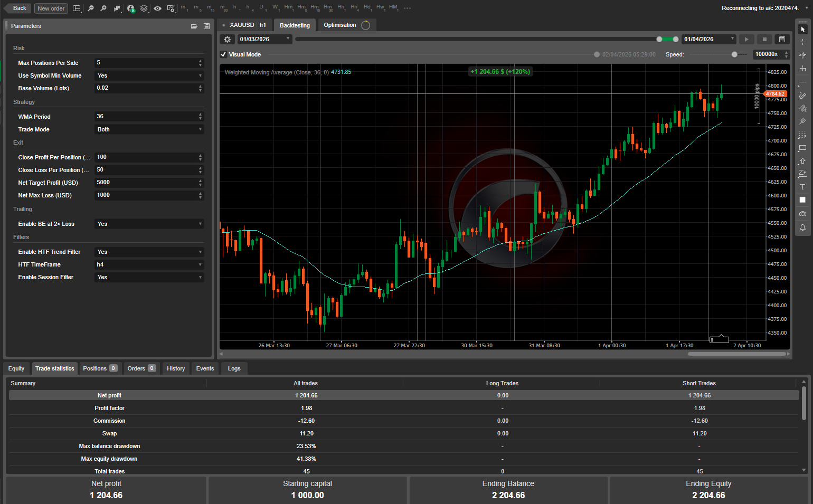This screenshot has width=813, height=504.
Task: Select the Crosshair tool in the right sidebar
Action: click(802, 41)
